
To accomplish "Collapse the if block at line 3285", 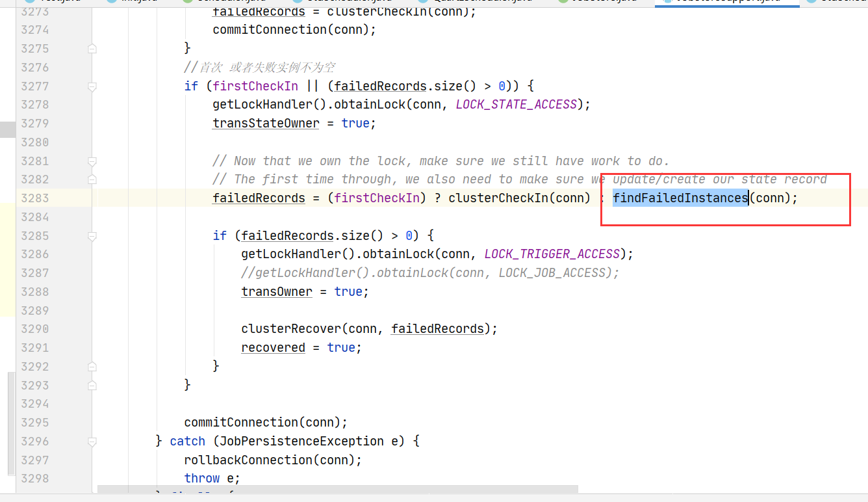I will pyautogui.click(x=92, y=235).
